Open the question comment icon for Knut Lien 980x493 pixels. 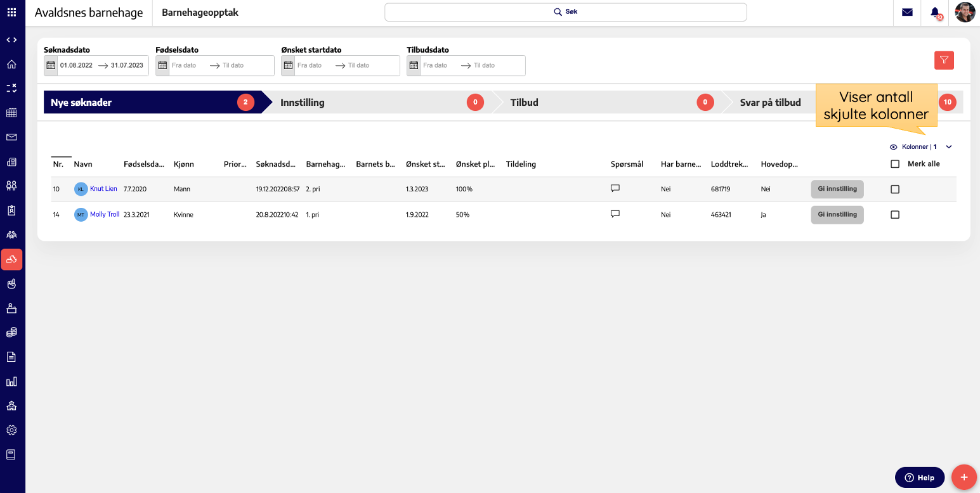click(615, 189)
